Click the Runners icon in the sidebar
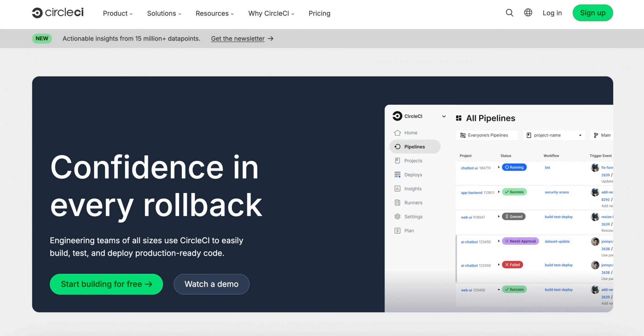644x336 pixels. tap(397, 203)
